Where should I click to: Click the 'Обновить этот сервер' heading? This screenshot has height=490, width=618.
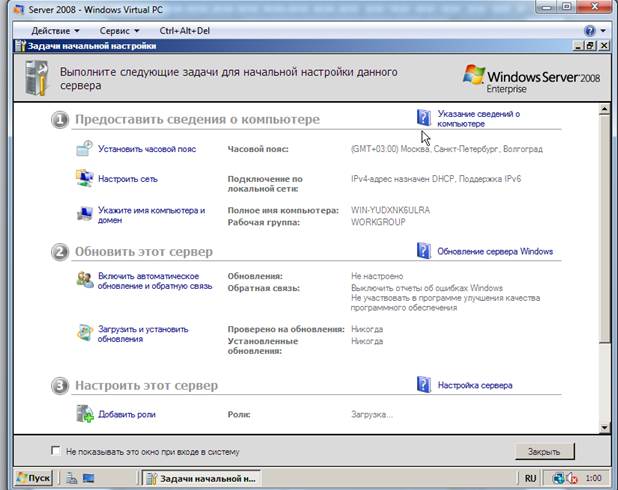144,251
